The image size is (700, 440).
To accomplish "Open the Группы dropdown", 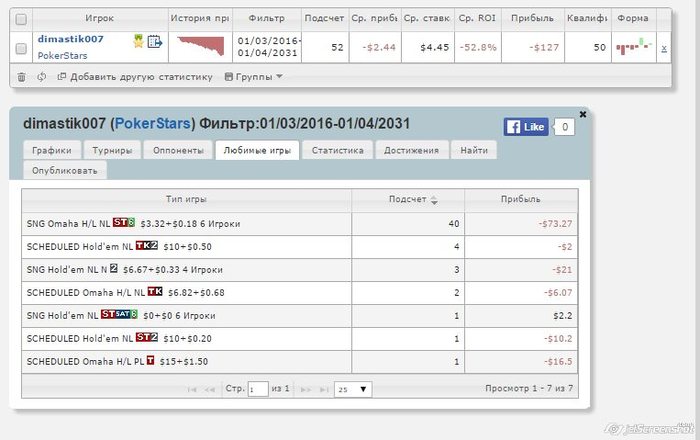I will point(253,77).
